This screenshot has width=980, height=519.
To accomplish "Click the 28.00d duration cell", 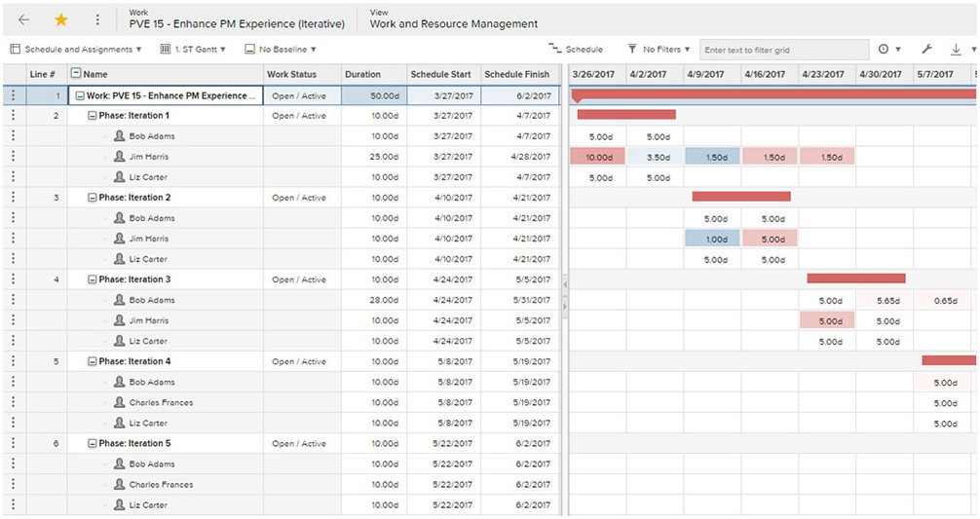I will click(374, 300).
